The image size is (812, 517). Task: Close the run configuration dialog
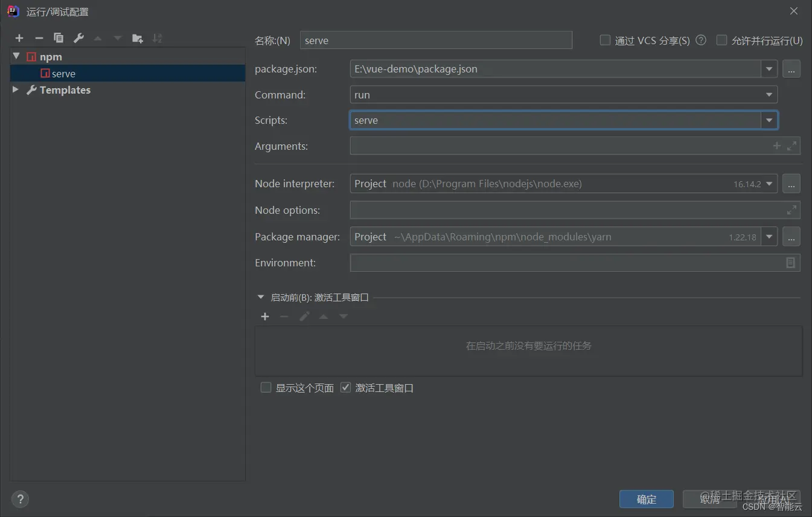click(x=794, y=11)
